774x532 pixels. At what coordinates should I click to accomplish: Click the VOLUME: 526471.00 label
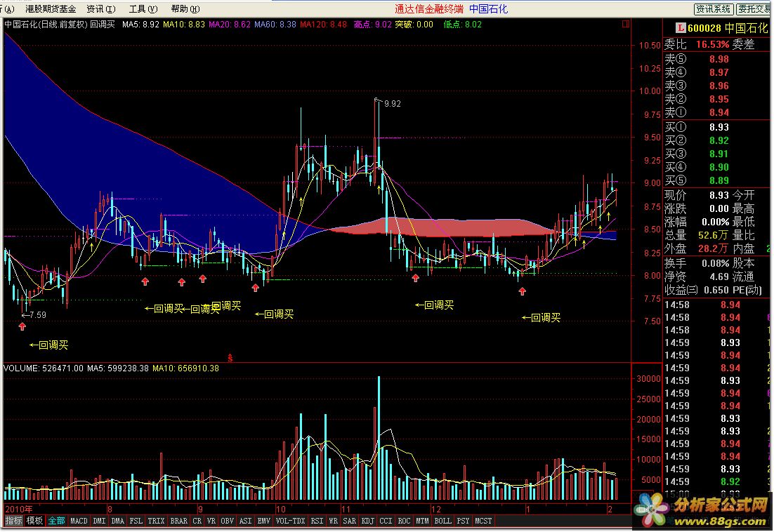coord(44,368)
